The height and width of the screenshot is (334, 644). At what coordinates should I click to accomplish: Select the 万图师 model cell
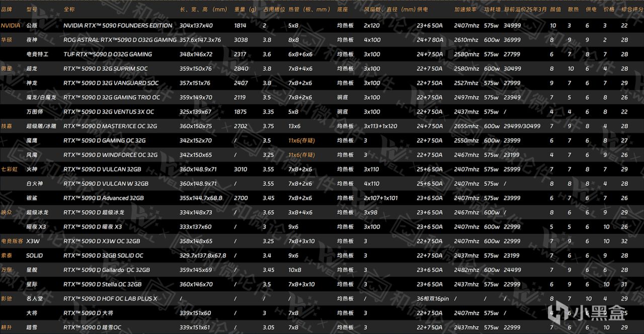pyautogui.click(x=35, y=112)
